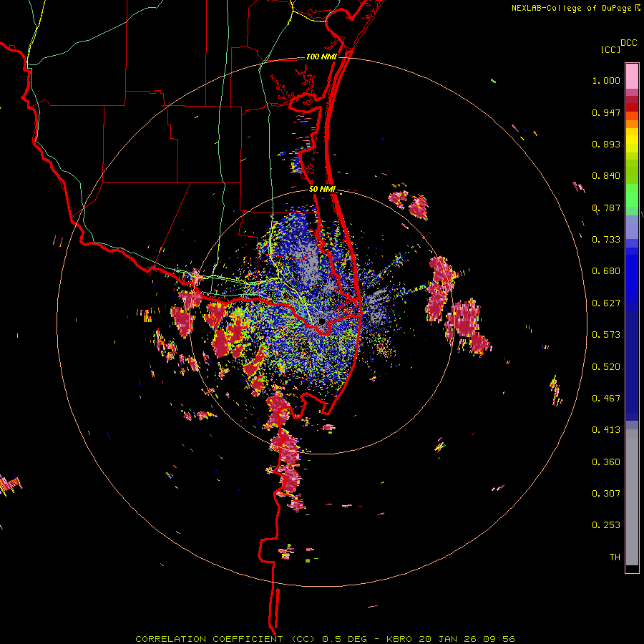Pick the red colorbar segment near 0.947
Image resolution: width=644 pixels, height=644 pixels.
632,107
